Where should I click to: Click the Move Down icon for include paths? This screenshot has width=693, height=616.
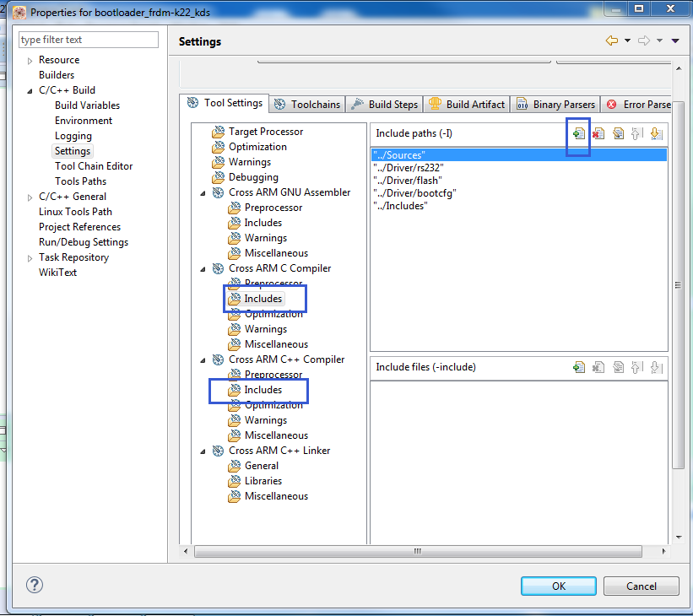657,133
